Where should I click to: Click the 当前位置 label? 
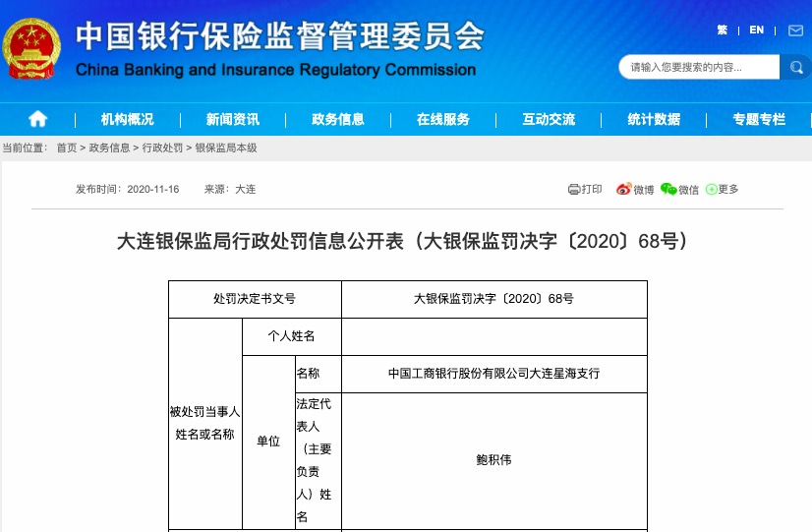click(x=25, y=148)
